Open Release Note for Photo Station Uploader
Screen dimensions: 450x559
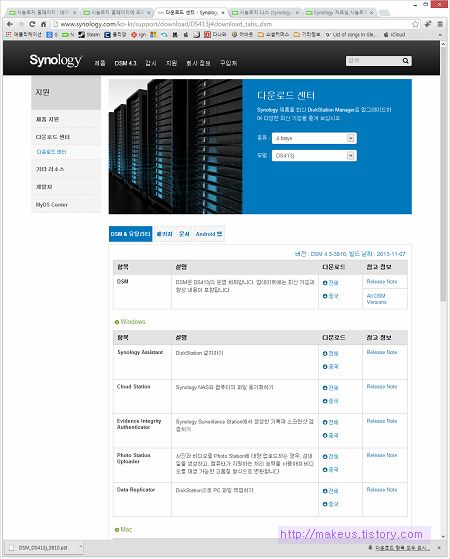[x=382, y=455]
